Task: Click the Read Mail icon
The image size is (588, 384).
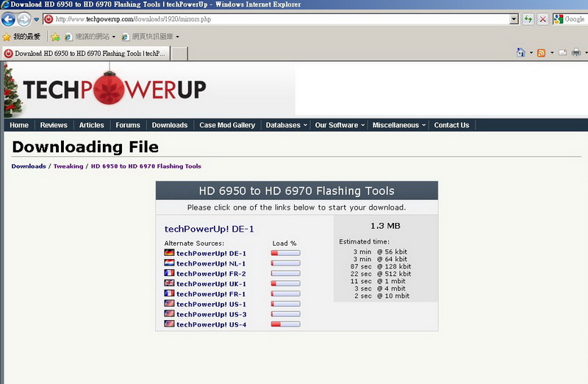Action: [562, 52]
